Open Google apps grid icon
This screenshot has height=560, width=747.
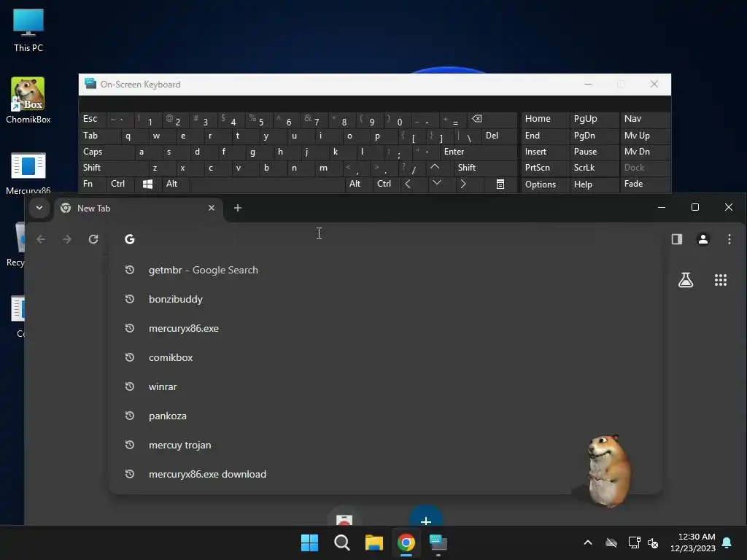coord(720,280)
